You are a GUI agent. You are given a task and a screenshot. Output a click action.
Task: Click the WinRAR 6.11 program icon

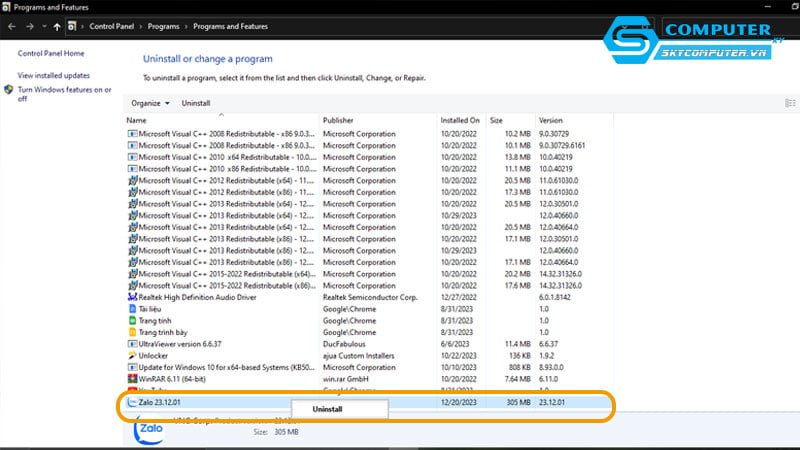coord(132,378)
